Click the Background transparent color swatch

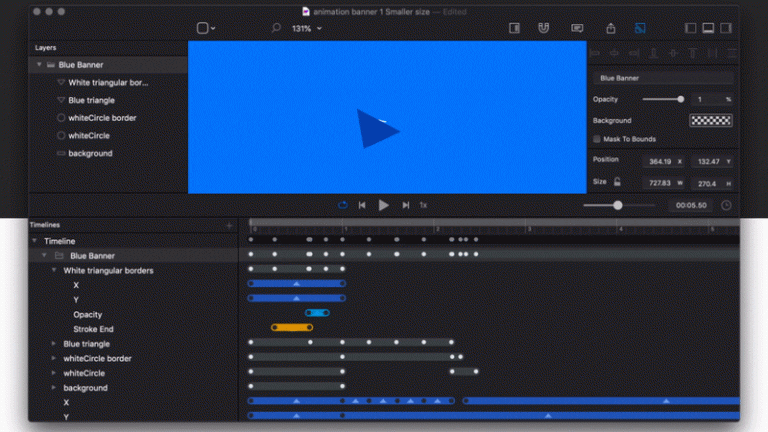711,120
